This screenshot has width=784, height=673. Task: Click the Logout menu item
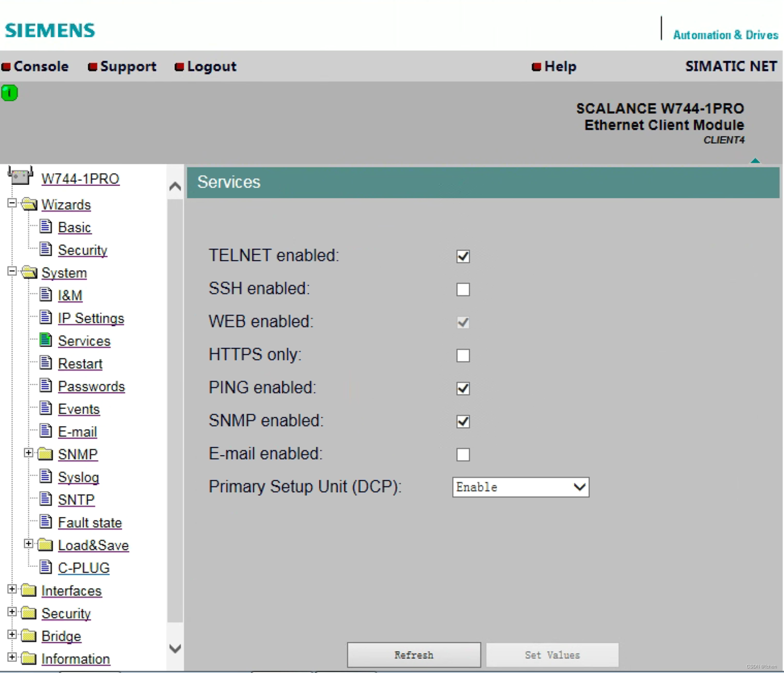[x=206, y=67]
